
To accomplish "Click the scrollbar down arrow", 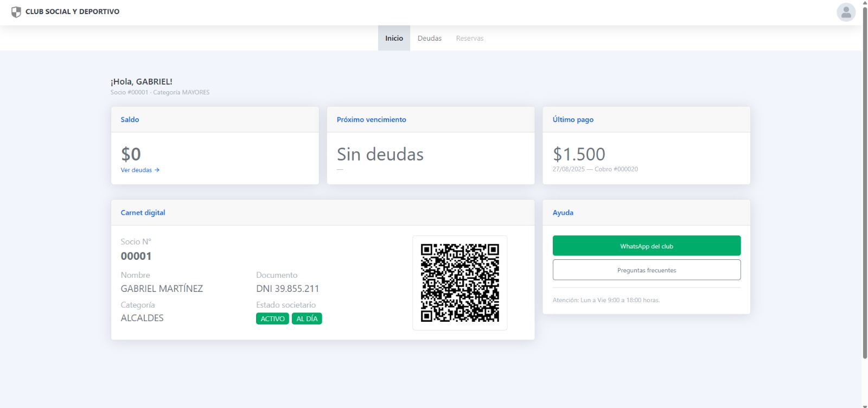I will point(865,405).
